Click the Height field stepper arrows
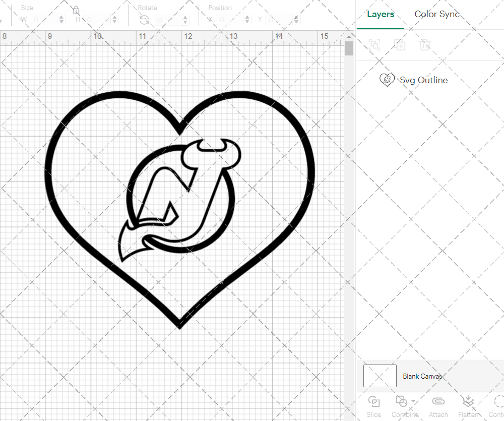Image resolution: width=504 pixels, height=421 pixels. 115,20
